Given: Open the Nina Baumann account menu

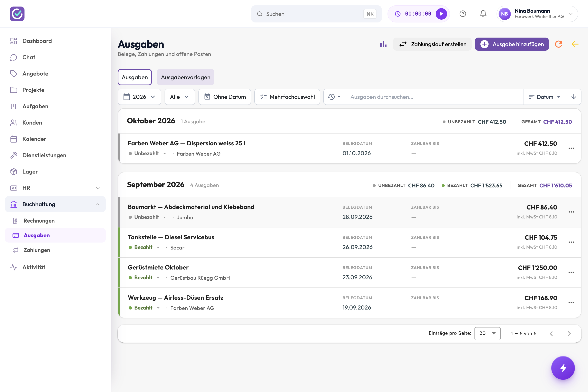Looking at the screenshot, I should tap(537, 14).
